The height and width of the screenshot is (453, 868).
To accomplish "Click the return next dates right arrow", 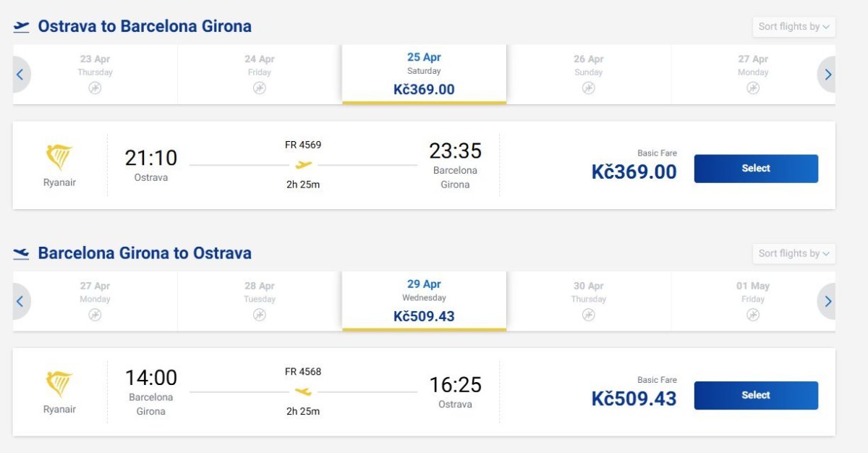I will point(827,301).
